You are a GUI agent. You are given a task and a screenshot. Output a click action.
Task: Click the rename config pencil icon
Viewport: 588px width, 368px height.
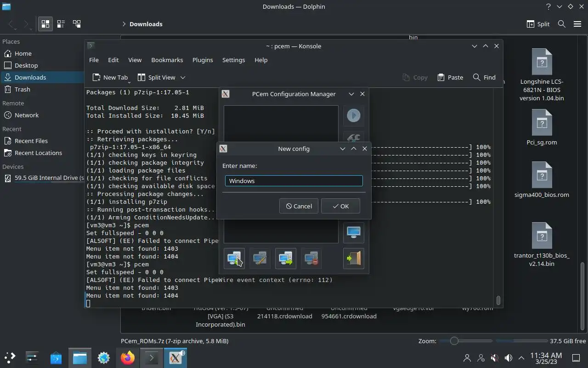coord(260,259)
